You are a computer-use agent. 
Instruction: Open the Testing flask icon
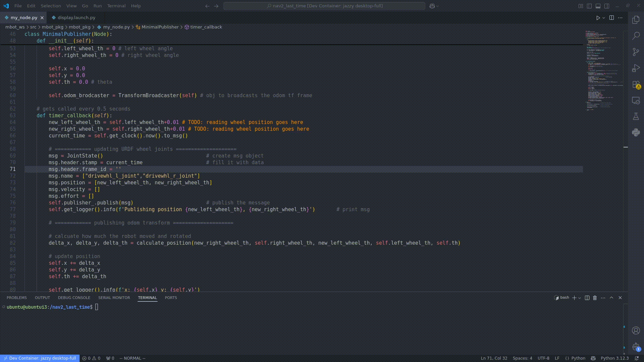click(636, 117)
